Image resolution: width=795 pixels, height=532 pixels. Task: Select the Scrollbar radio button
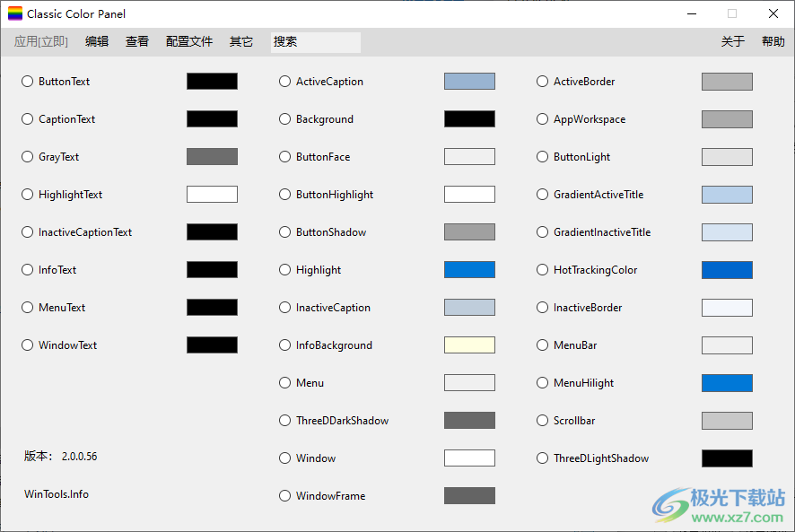pos(543,421)
